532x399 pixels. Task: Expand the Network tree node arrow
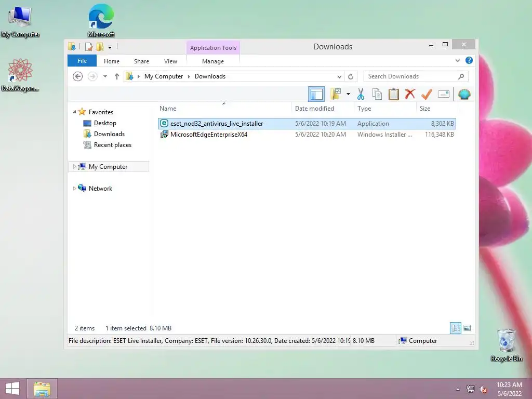pyautogui.click(x=74, y=188)
